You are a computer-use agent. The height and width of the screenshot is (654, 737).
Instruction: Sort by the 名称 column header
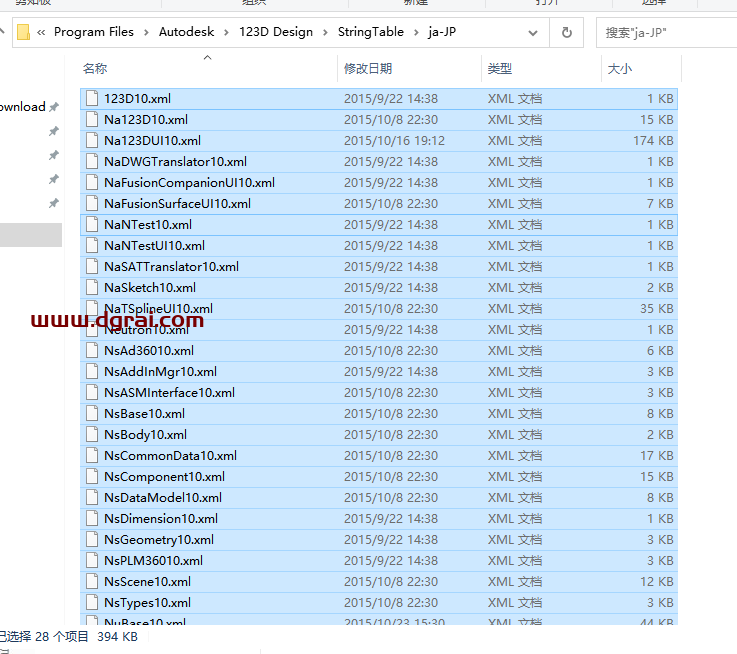(95, 69)
